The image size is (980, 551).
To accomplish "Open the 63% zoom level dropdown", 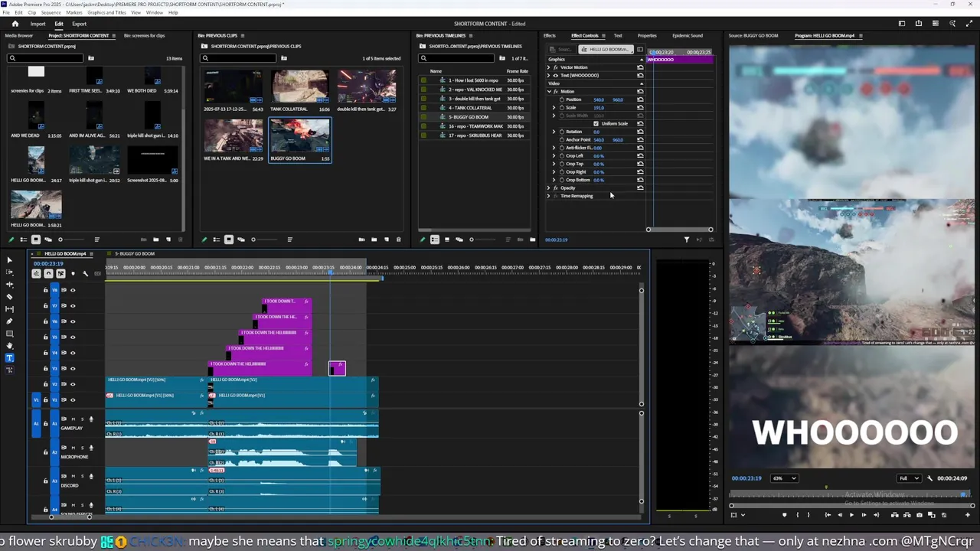I will point(784,478).
